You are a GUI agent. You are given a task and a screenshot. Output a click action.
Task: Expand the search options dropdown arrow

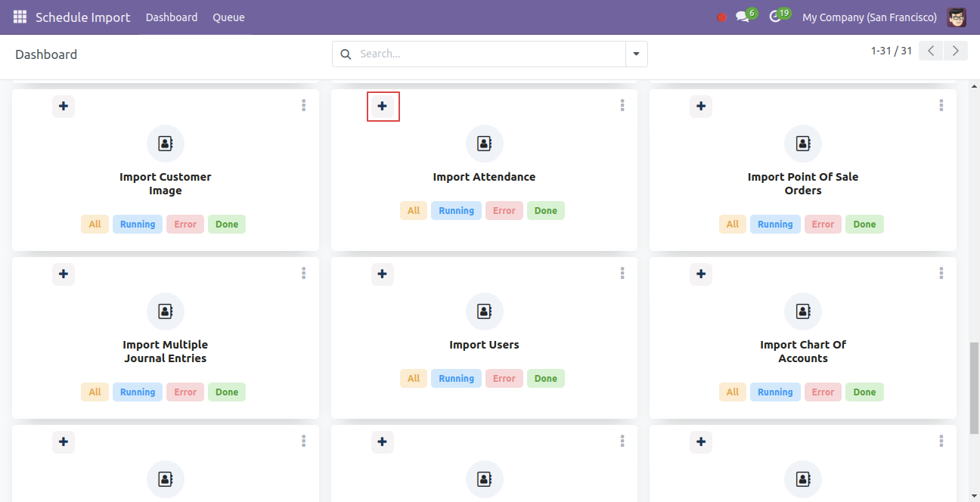click(x=636, y=54)
